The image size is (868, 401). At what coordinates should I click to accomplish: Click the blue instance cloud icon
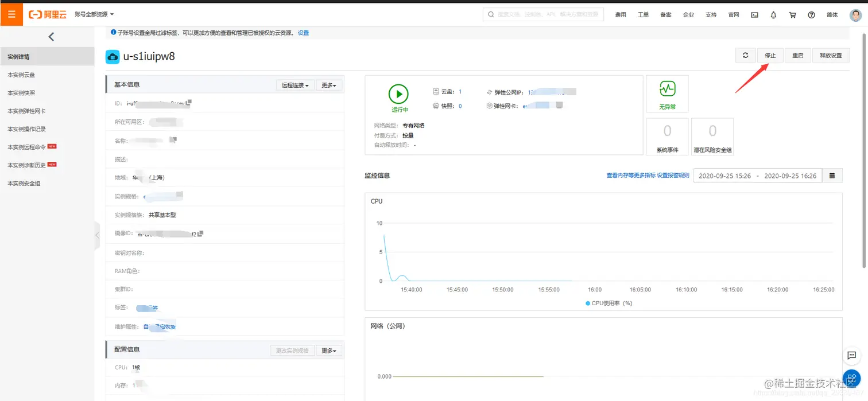pos(113,57)
